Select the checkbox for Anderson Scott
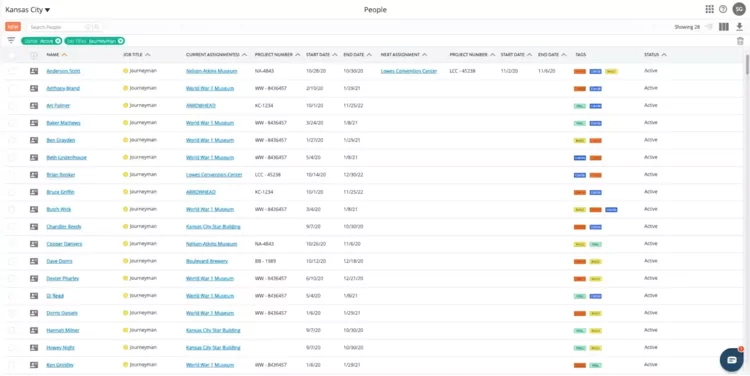 click(12, 71)
